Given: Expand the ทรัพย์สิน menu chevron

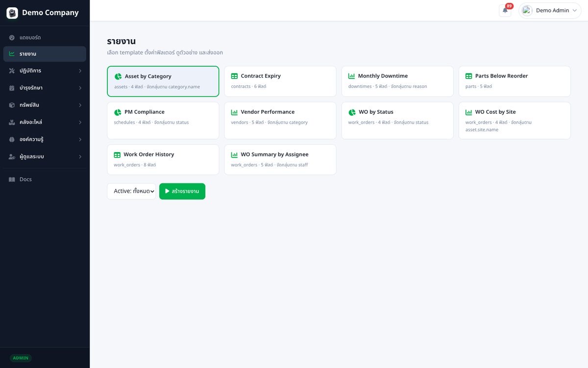Looking at the screenshot, I should point(80,105).
